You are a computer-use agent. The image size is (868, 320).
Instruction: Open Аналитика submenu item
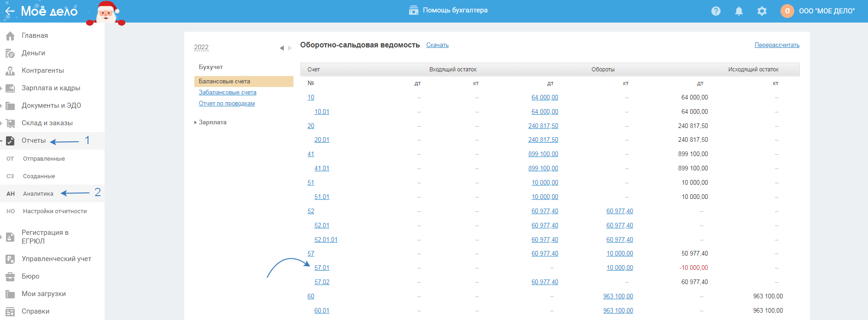[38, 194]
